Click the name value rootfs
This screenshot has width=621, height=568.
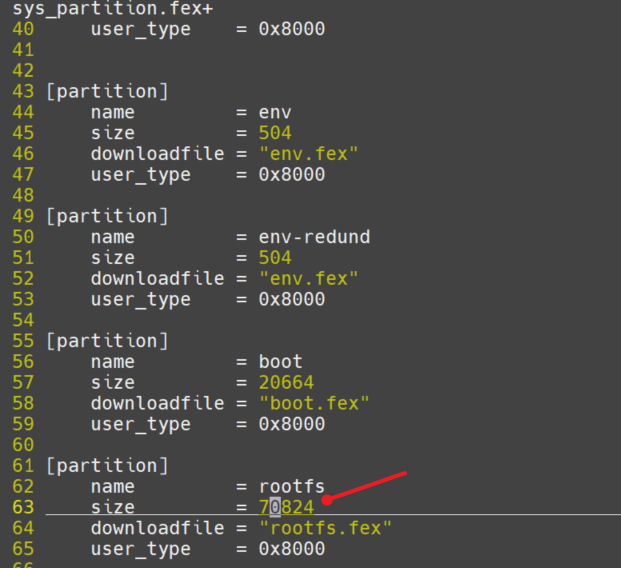[x=292, y=486]
